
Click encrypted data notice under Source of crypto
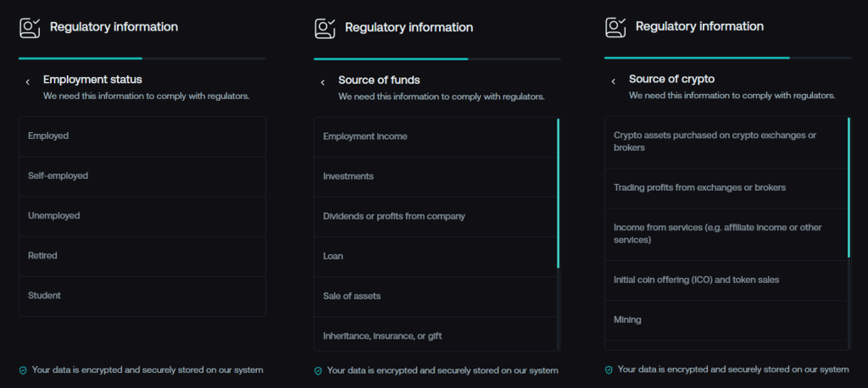733,369
